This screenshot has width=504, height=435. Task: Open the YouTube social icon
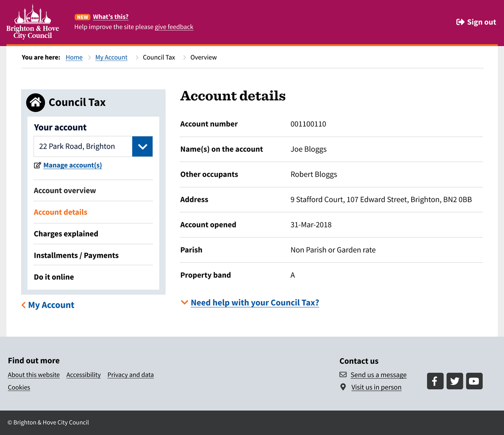(474, 381)
